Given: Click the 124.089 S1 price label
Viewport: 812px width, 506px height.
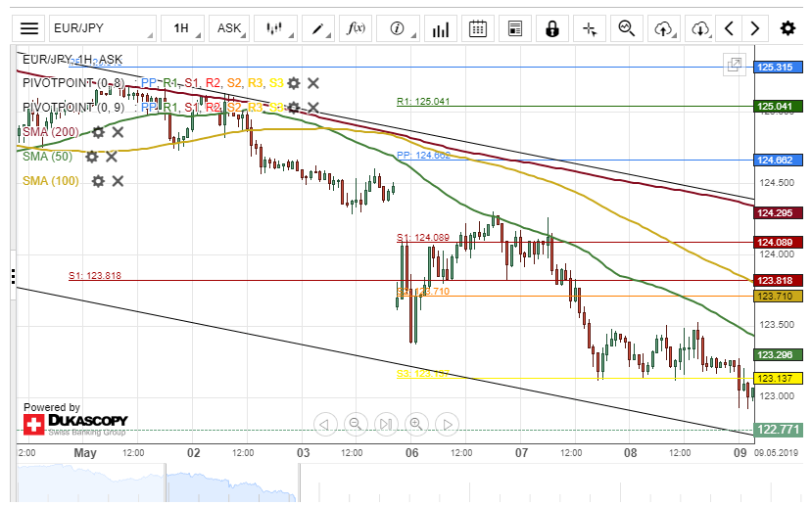Looking at the screenshot, I should pos(778,242).
